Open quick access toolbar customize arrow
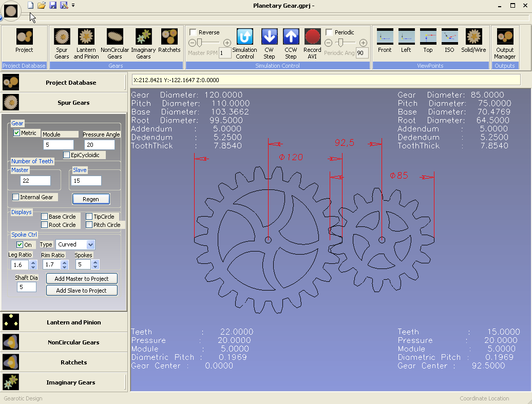This screenshot has height=404, width=532. (73, 6)
